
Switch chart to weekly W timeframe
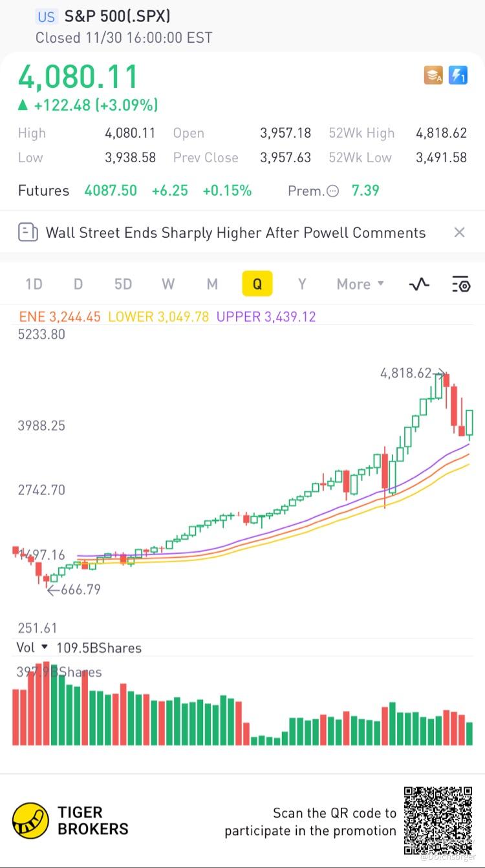pos(168,284)
